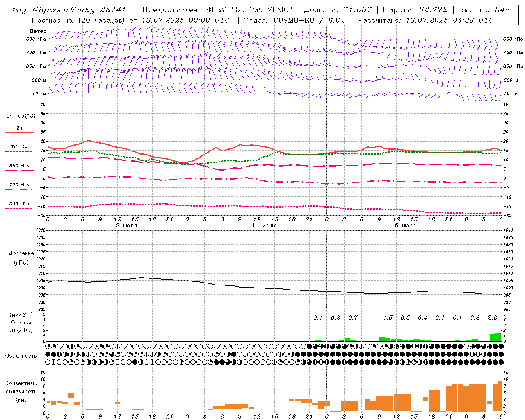Click the '(гПа)' pressure unit label

(x=21, y=262)
